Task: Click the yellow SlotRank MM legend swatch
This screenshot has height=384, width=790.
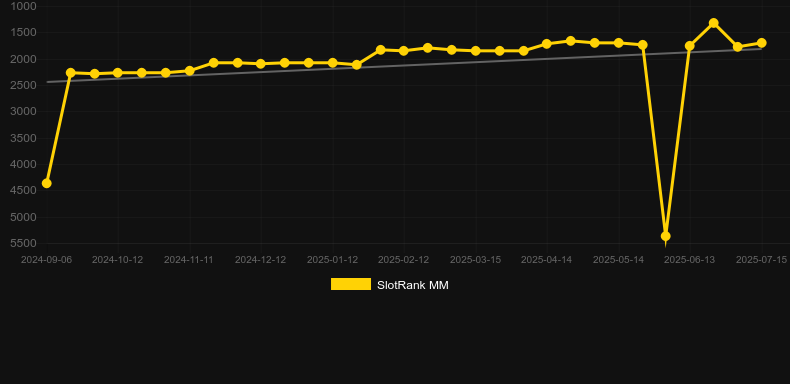Action: pyautogui.click(x=351, y=284)
